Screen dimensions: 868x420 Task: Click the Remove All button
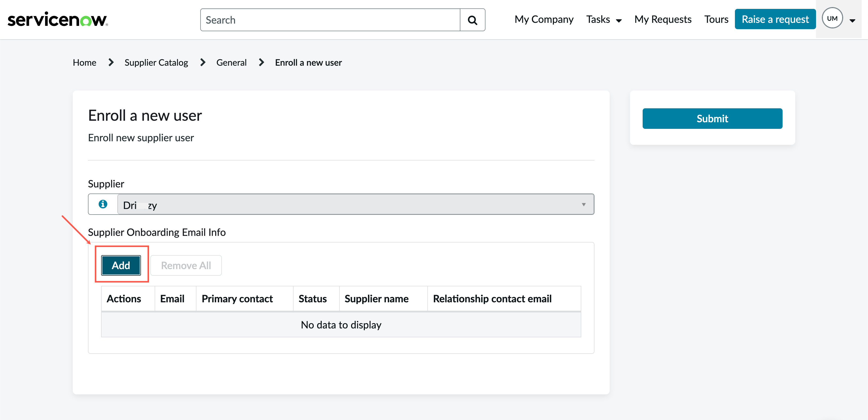coord(186,265)
